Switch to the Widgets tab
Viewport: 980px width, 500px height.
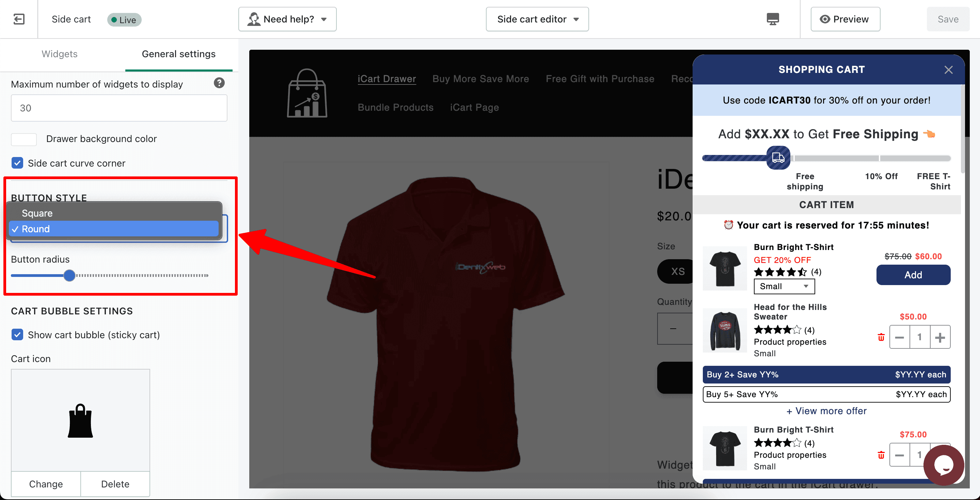59,54
